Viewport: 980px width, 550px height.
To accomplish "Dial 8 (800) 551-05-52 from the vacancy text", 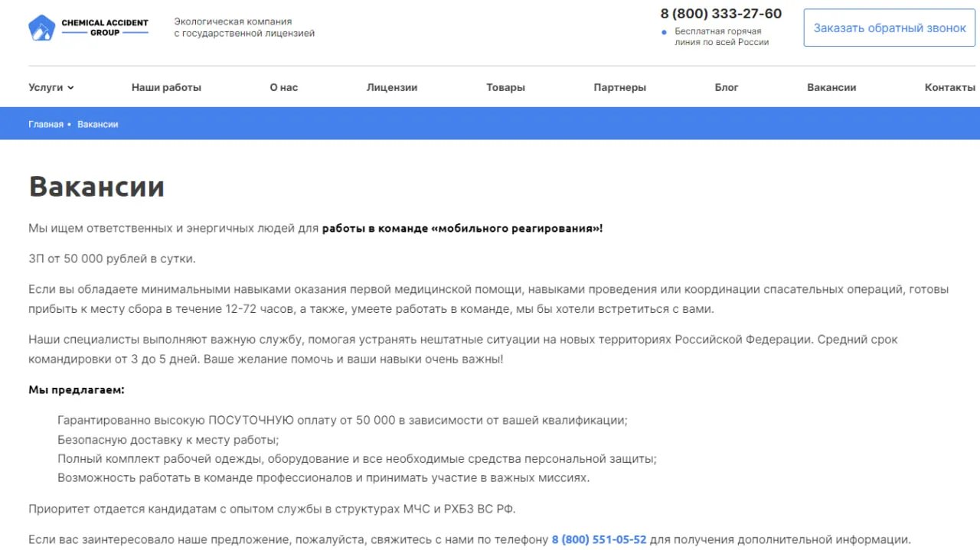I will pyautogui.click(x=599, y=539).
